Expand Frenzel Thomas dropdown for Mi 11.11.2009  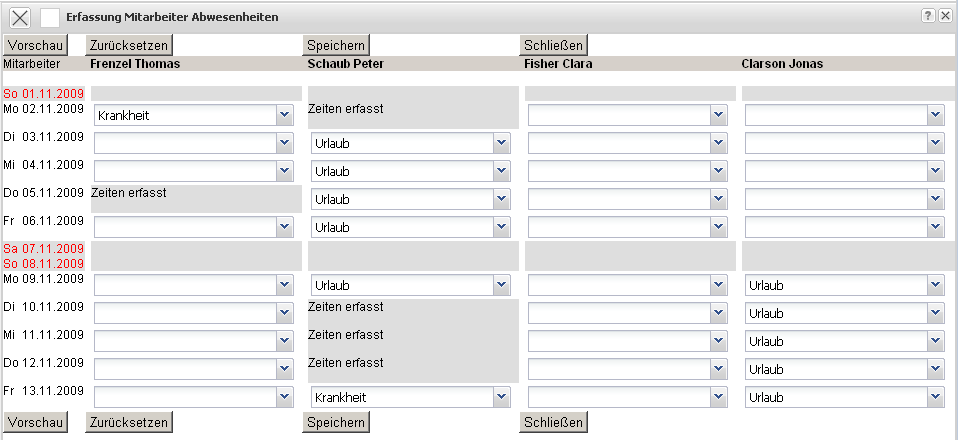pyautogui.click(x=284, y=341)
